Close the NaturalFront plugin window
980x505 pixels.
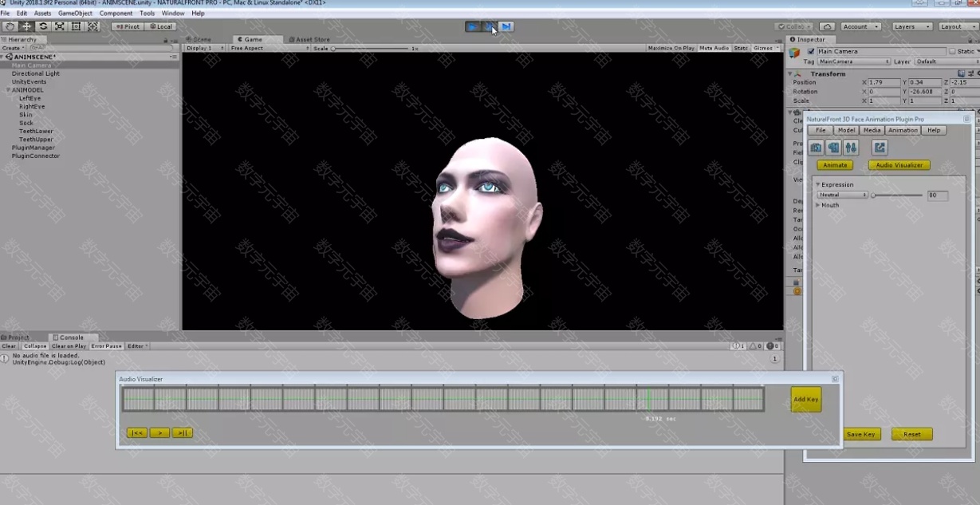click(x=966, y=119)
